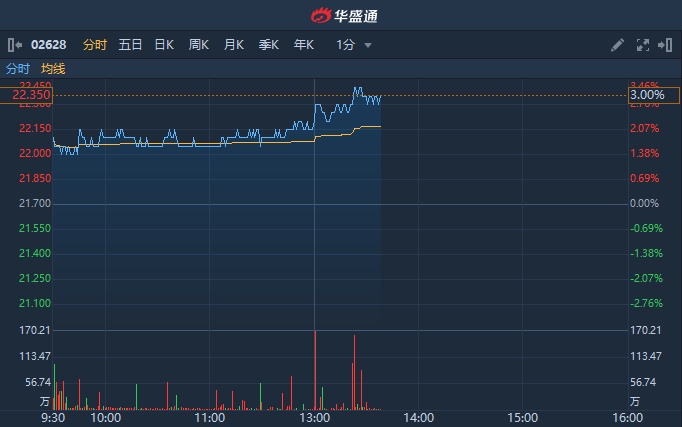Click stock code 02628
Image resolution: width=682 pixels, height=427 pixels.
coord(48,45)
